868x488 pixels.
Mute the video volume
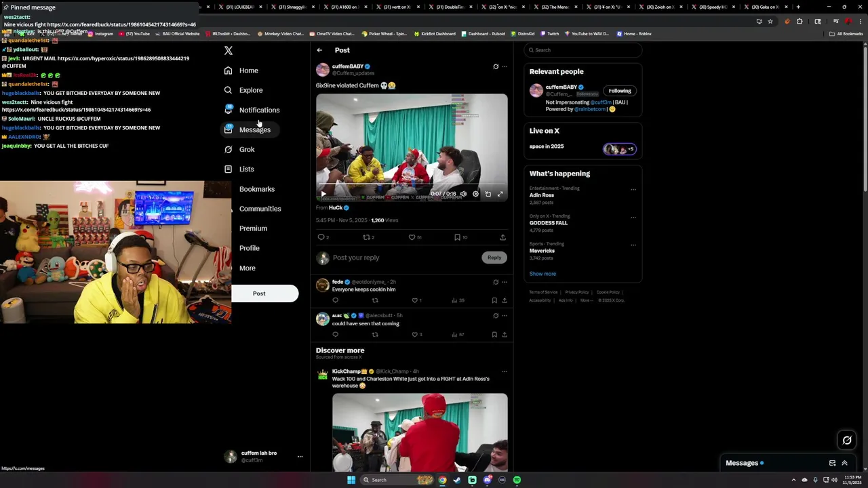(x=463, y=194)
